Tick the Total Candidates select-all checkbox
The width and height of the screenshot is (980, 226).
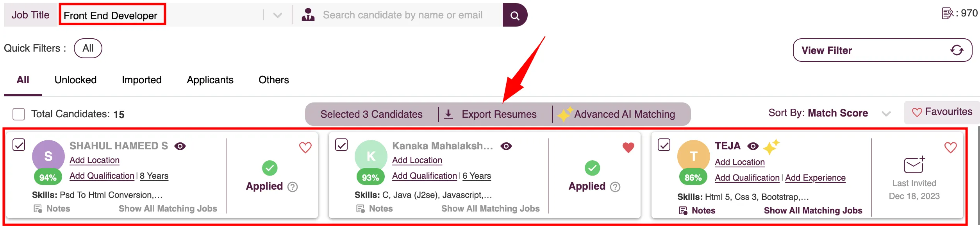(x=19, y=114)
